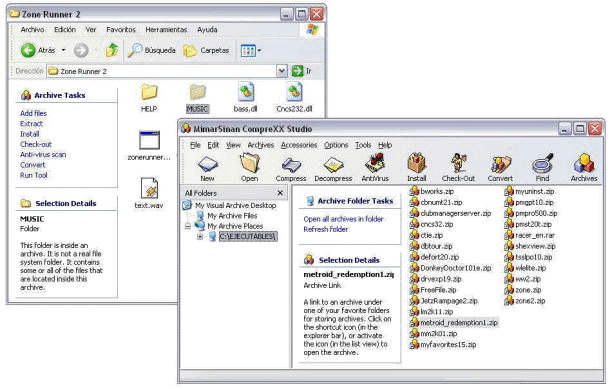Select the text.wav file icon
610x389 pixels.
point(149,188)
